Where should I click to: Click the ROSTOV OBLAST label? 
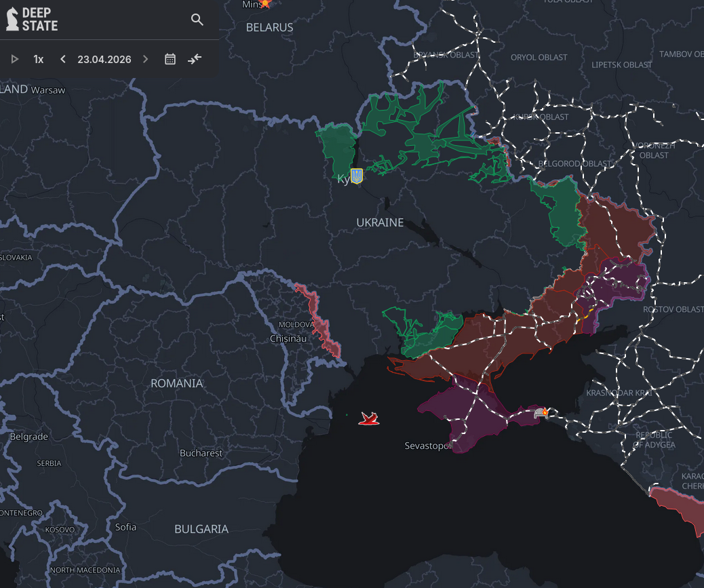pos(673,309)
